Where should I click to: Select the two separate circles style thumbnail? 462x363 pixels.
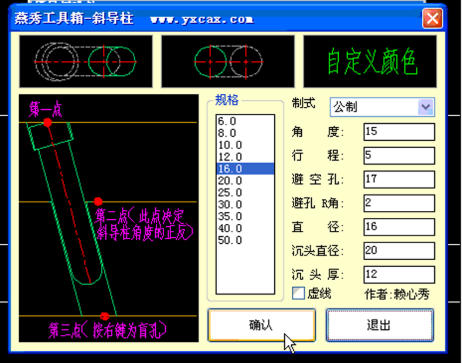coord(228,62)
